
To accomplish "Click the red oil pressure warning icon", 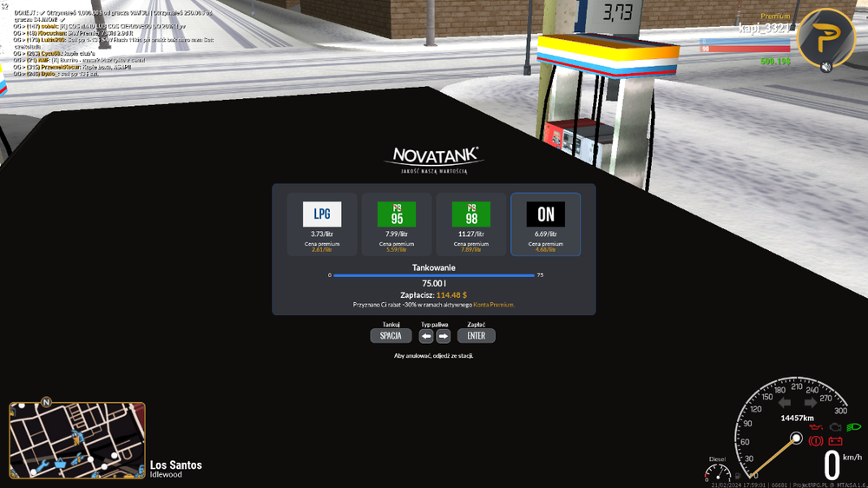I will click(x=816, y=427).
